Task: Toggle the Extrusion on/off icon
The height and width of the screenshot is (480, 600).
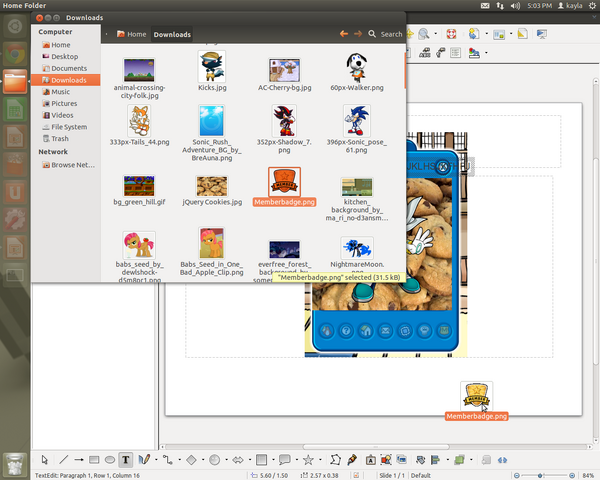Action: (x=486, y=460)
